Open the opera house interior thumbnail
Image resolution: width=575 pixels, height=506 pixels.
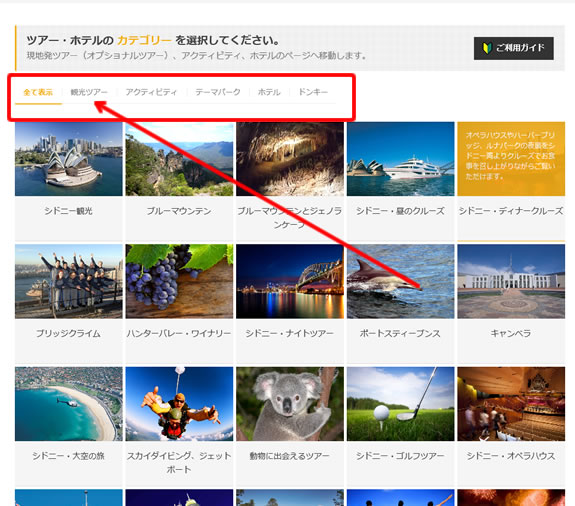point(511,404)
